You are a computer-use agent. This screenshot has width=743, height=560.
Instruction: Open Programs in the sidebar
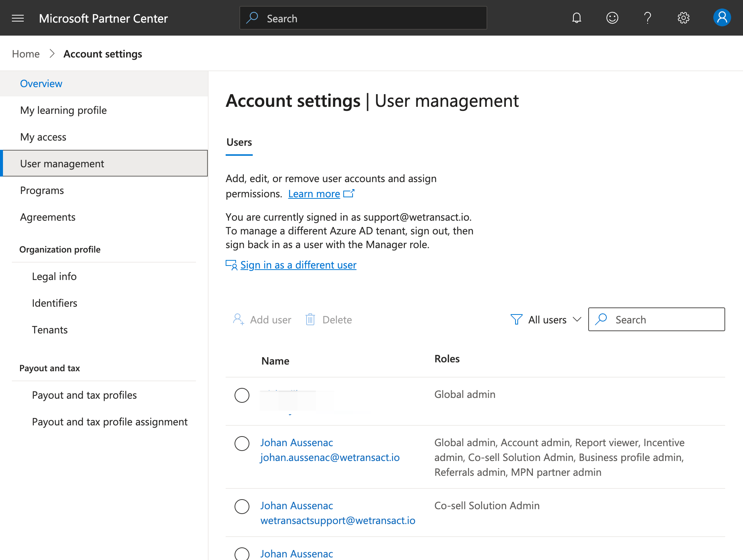(104, 191)
